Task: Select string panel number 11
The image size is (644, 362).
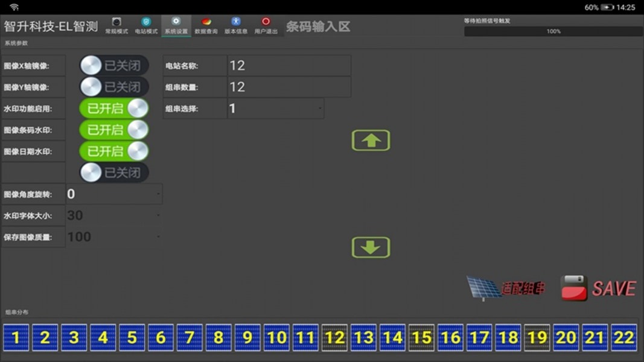Action: (x=305, y=337)
